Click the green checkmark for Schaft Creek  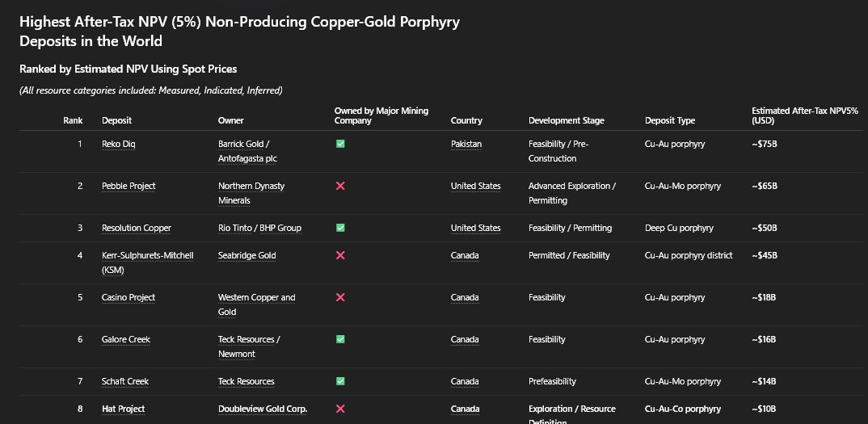coord(340,381)
